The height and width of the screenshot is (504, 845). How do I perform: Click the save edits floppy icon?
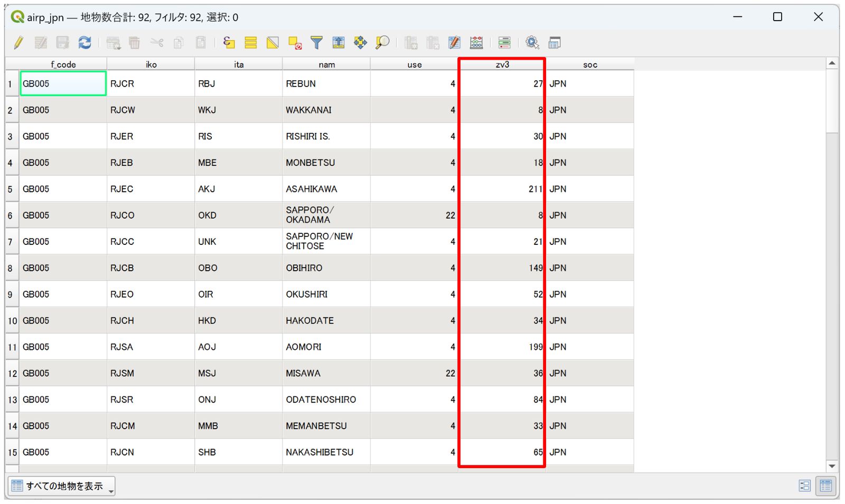click(62, 43)
